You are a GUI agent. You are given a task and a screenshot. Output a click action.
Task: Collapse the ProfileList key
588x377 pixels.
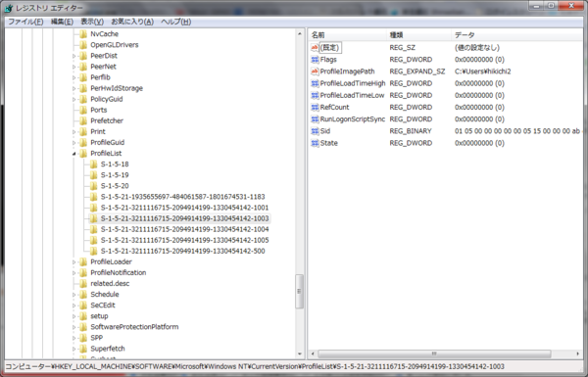pos(73,154)
